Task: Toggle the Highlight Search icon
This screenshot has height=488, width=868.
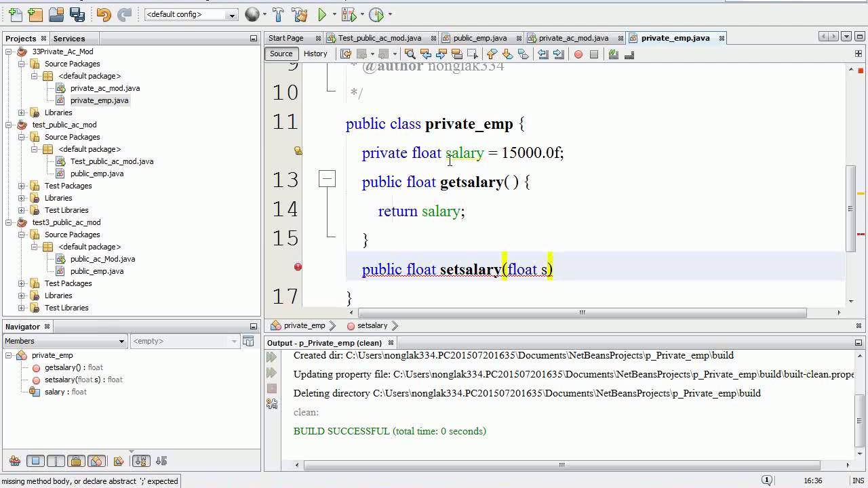Action: click(x=457, y=54)
